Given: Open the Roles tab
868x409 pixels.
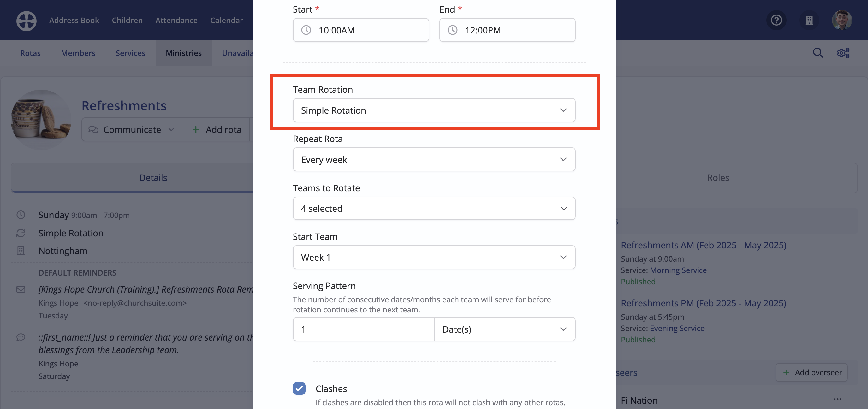Looking at the screenshot, I should click(718, 178).
